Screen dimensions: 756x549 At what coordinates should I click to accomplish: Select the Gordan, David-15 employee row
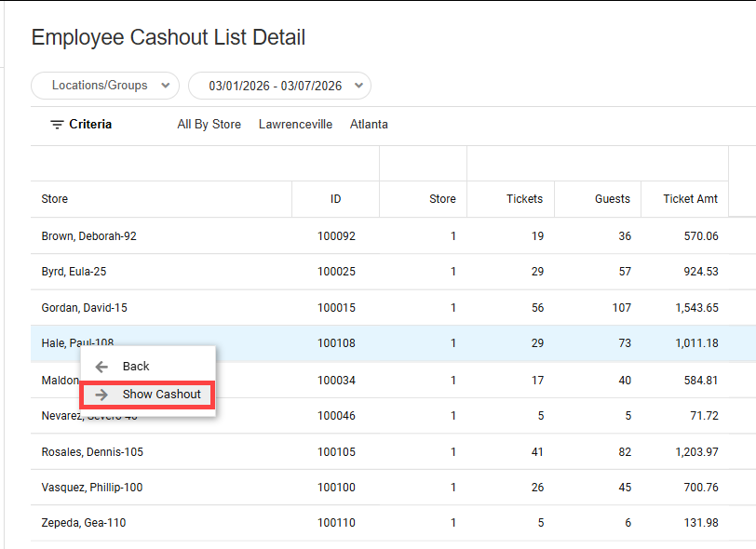coord(85,308)
